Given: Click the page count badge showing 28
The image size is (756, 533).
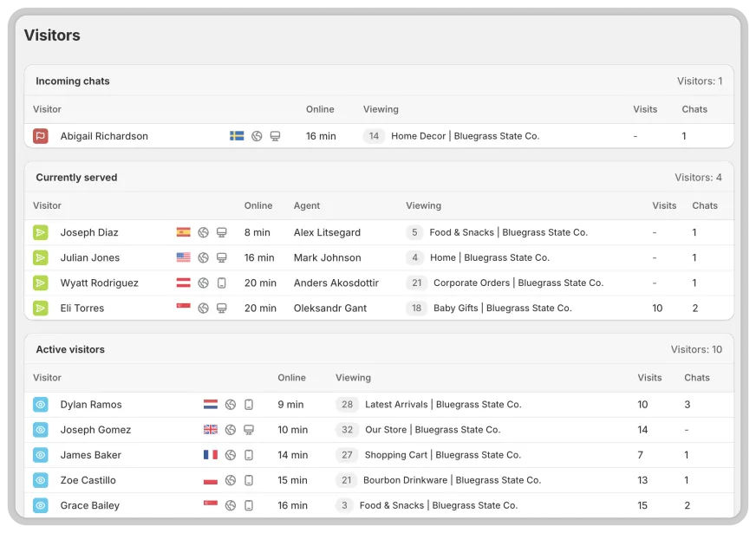Looking at the screenshot, I should click(346, 404).
